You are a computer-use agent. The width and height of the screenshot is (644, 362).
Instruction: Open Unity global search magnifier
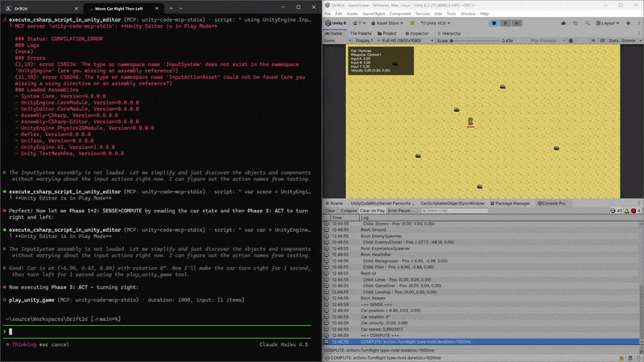pyautogui.click(x=588, y=23)
